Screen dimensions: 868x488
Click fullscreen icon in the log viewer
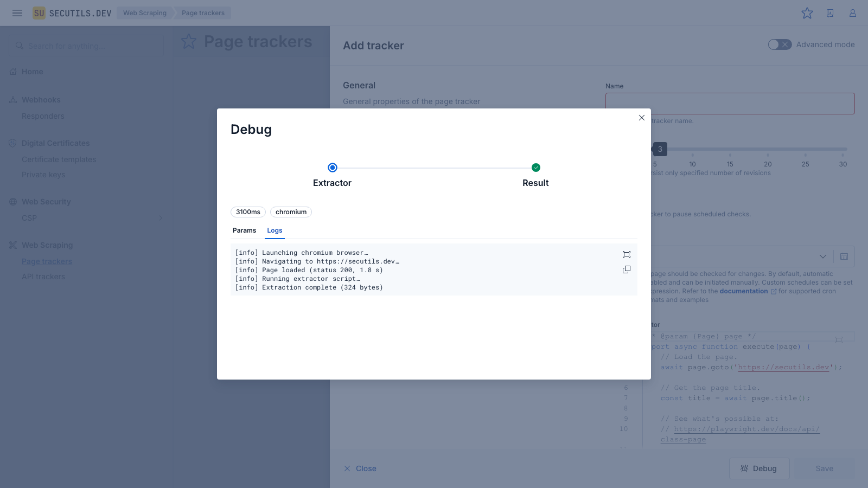click(x=627, y=254)
